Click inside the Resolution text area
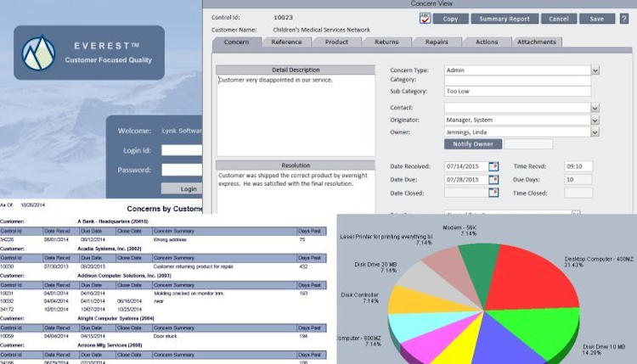The image size is (637, 364). (x=296, y=192)
